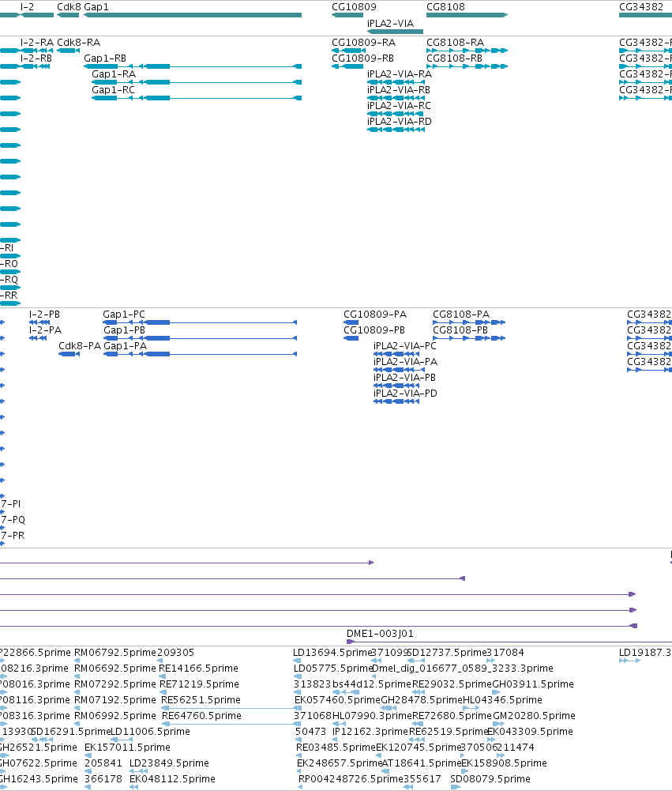Viewport: 672px width, 791px height.
Task: Click the 313823 EST label
Action: pyautogui.click(x=313, y=684)
